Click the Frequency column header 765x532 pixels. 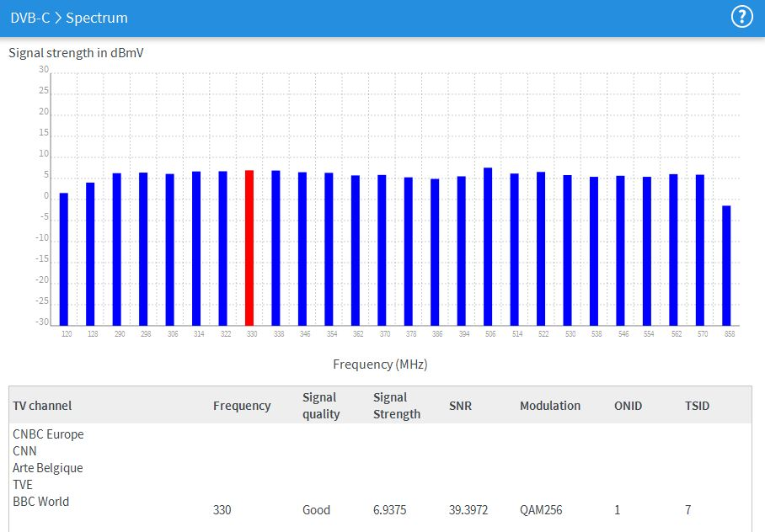(x=242, y=406)
